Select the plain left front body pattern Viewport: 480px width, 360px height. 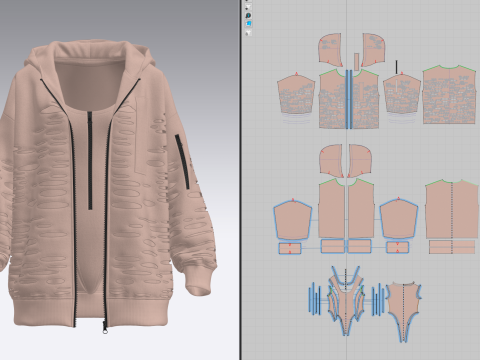tap(332, 208)
